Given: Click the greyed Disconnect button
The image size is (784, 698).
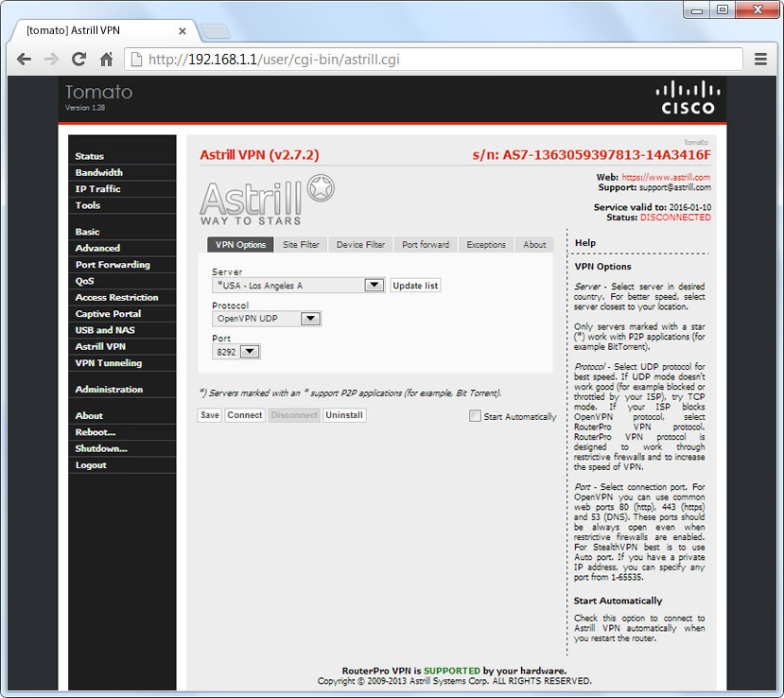Looking at the screenshot, I should [294, 415].
